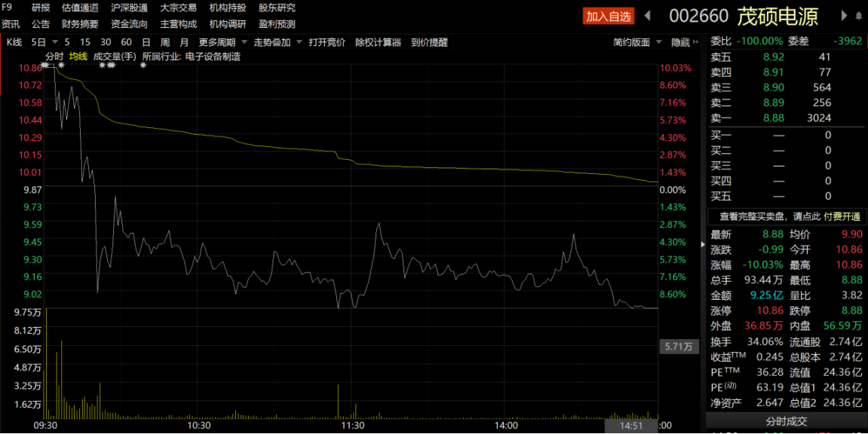Toggle 成交量(手) volume display
This screenshot has height=434, width=868.
pyautogui.click(x=115, y=57)
